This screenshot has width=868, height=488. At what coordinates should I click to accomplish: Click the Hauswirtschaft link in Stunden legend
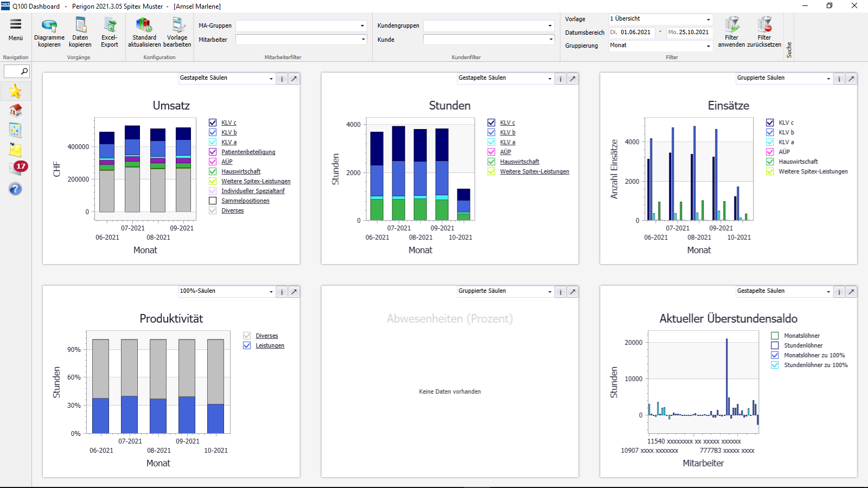(x=519, y=162)
